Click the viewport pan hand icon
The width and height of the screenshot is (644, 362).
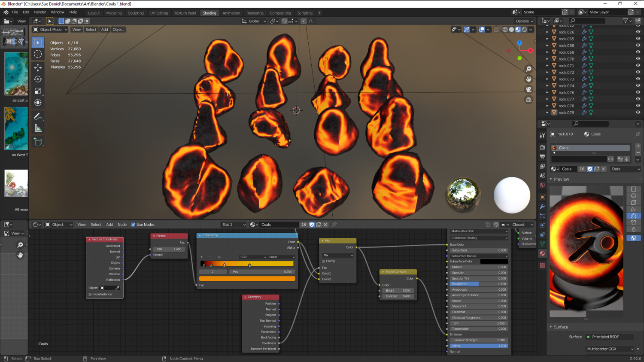click(x=529, y=79)
